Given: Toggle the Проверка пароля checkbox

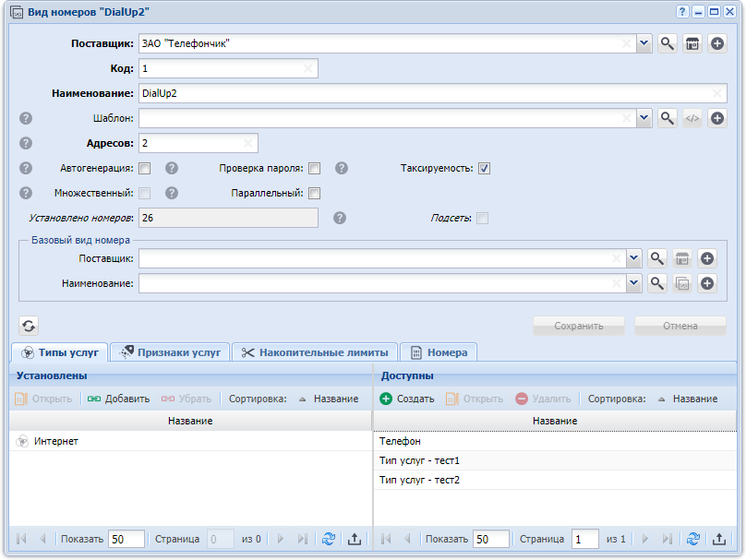Looking at the screenshot, I should pyautogui.click(x=315, y=168).
